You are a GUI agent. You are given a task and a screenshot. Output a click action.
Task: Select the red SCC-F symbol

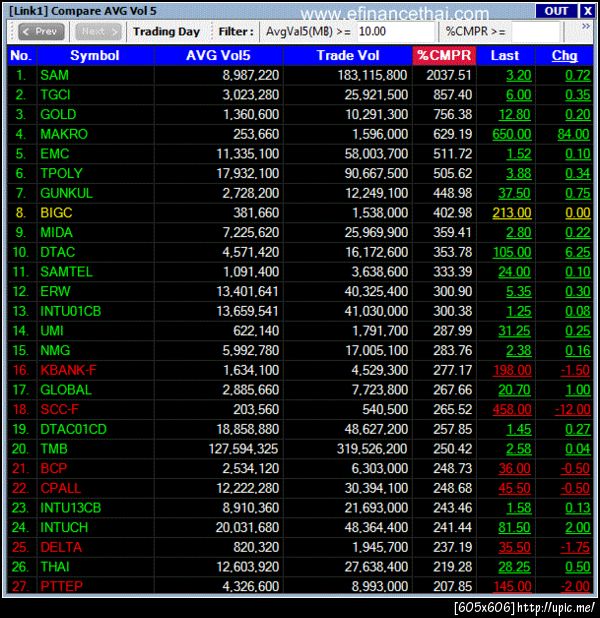click(x=60, y=410)
